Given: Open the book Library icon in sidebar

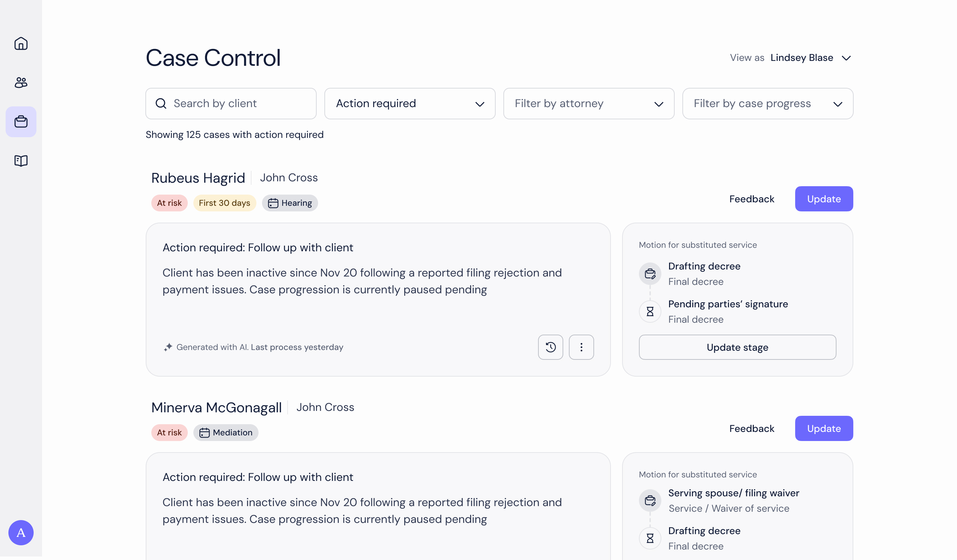Looking at the screenshot, I should 21,161.
